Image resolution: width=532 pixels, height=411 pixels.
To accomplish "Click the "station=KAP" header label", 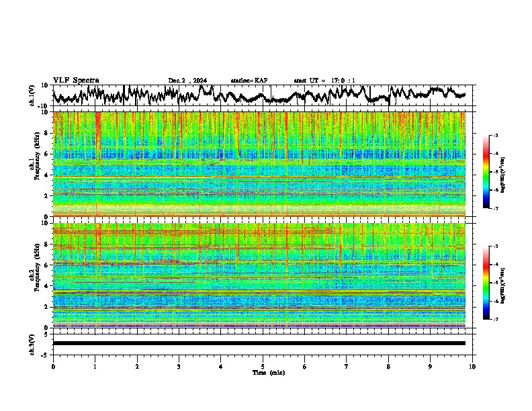I will click(249, 81).
